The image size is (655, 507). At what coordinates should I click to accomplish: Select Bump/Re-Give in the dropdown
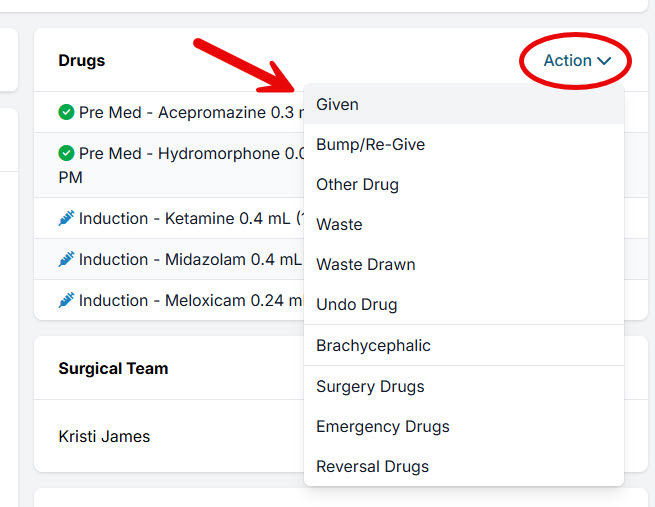(x=370, y=144)
